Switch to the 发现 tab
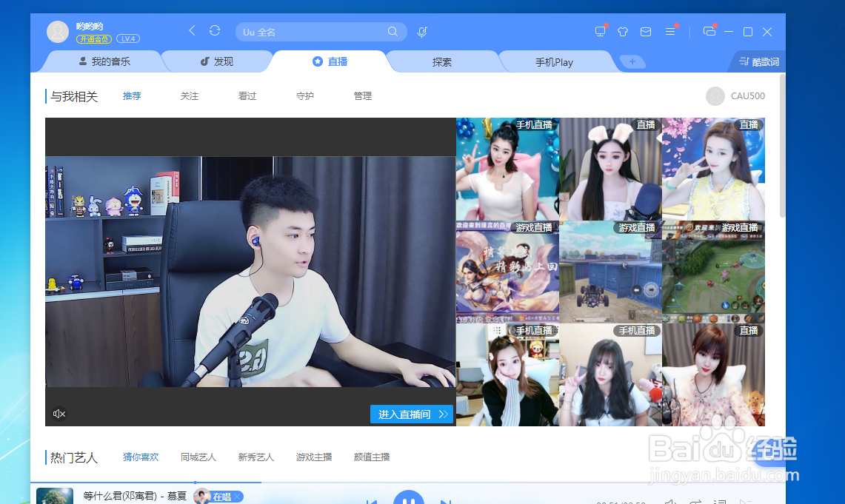 click(217, 61)
